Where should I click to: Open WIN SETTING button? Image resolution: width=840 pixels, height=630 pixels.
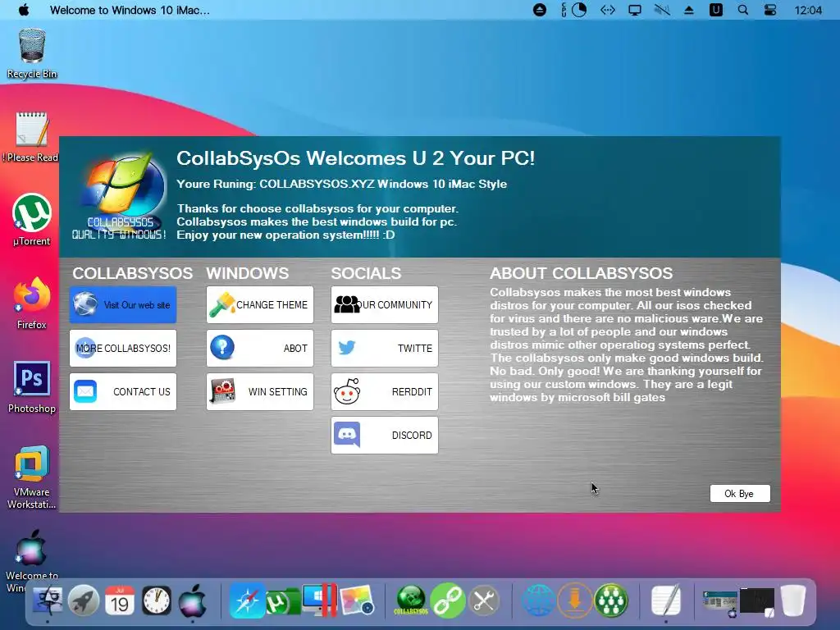[260, 391]
